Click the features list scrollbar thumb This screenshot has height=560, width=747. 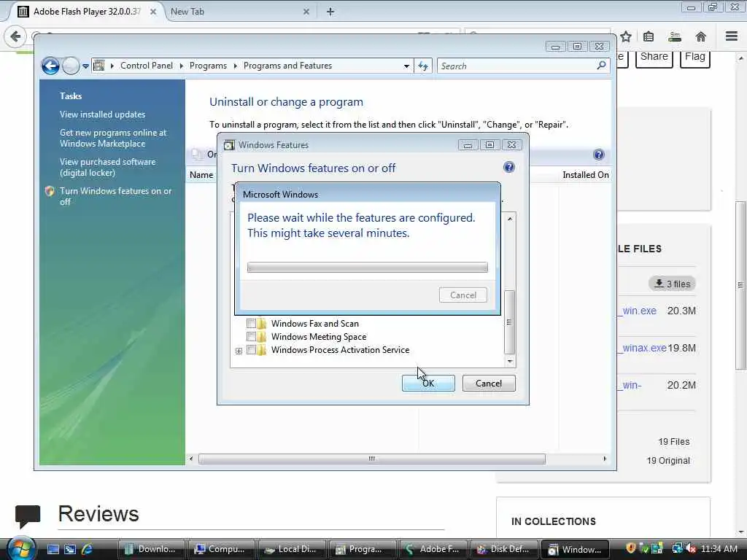pos(509,322)
